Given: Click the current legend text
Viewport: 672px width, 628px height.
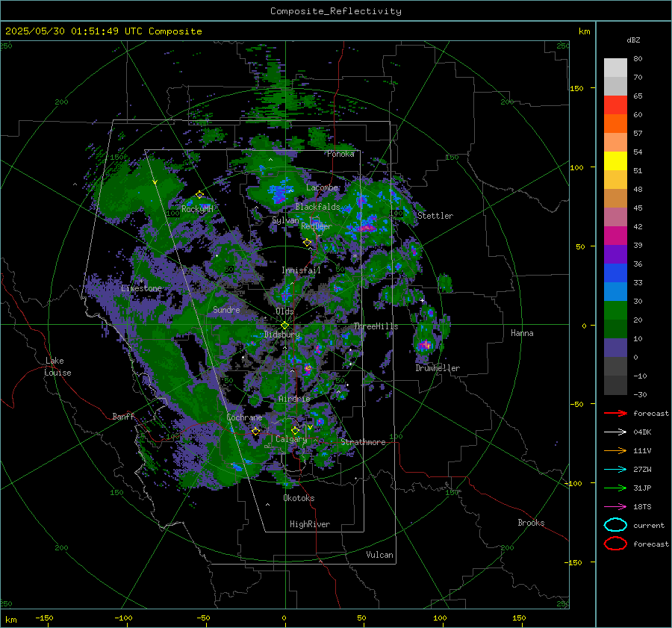Looking at the screenshot, I should pos(649,526).
